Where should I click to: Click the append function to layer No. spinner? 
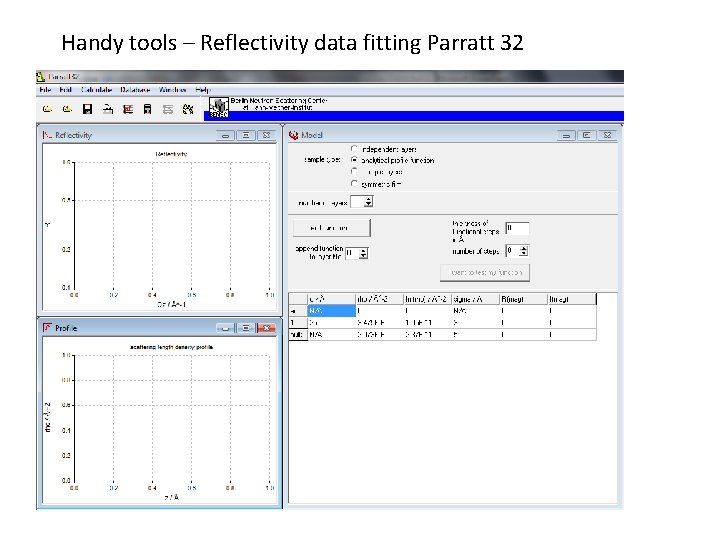click(x=363, y=253)
